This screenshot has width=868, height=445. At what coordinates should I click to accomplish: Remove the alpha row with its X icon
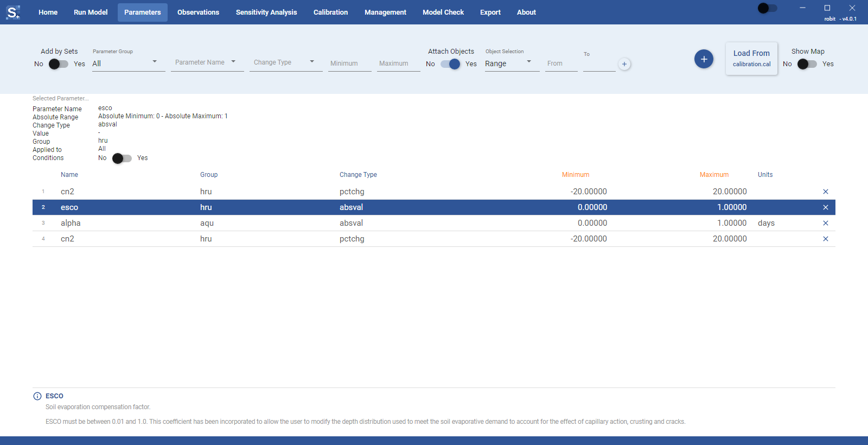(x=825, y=223)
